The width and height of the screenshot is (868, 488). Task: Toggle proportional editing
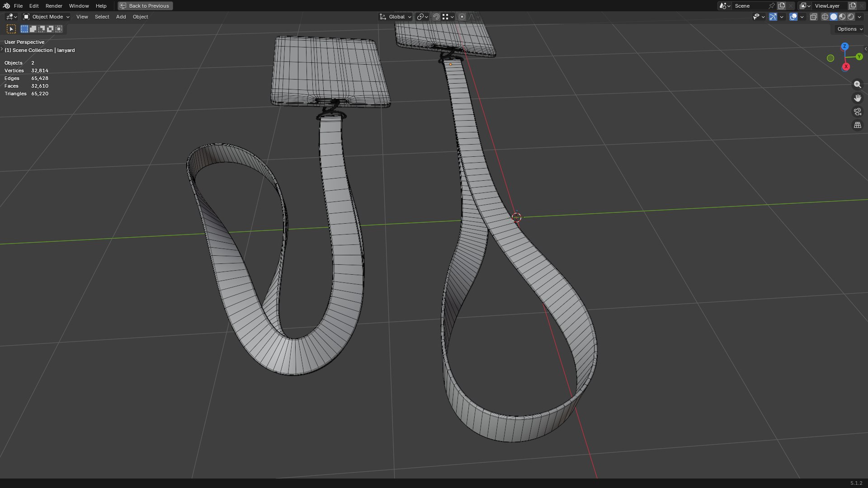[462, 17]
